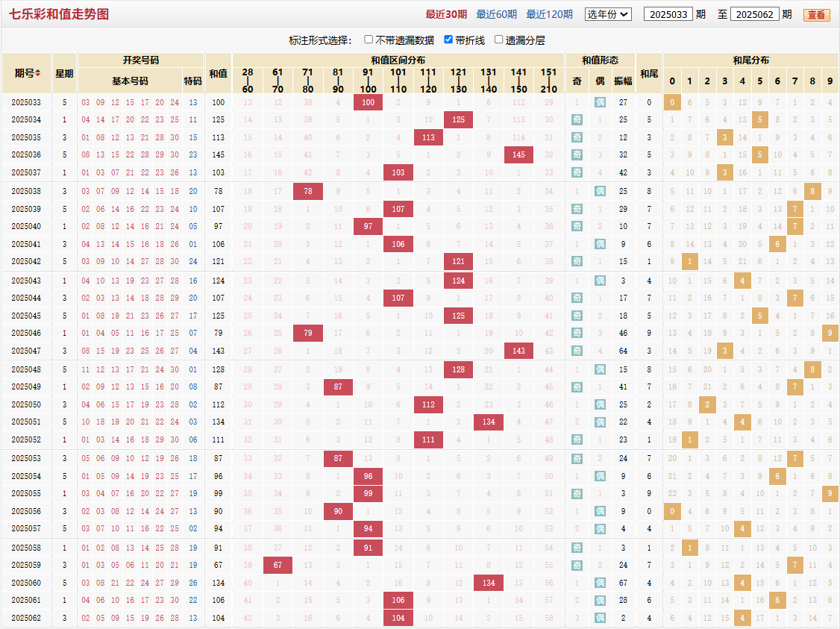Viewport: 840px width, 629px height.
Task: Click the 奇 marker in row 2025037
Action: (577, 172)
